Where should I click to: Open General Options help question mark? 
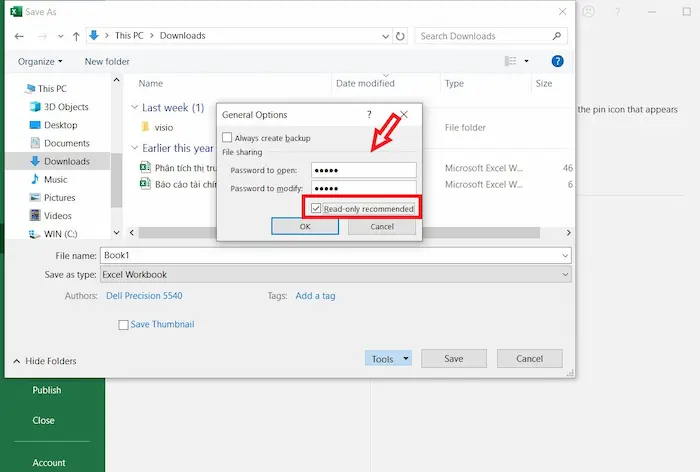[x=369, y=115]
